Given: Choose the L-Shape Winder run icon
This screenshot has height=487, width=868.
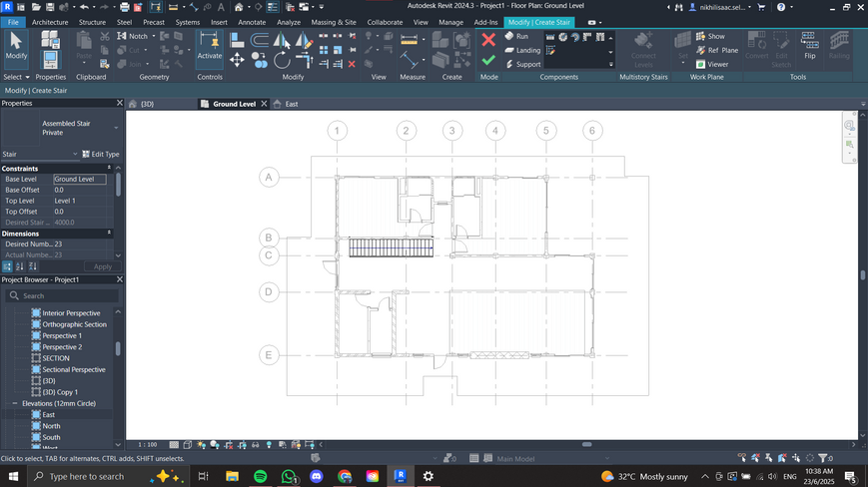Looking at the screenshot, I should (x=587, y=37).
